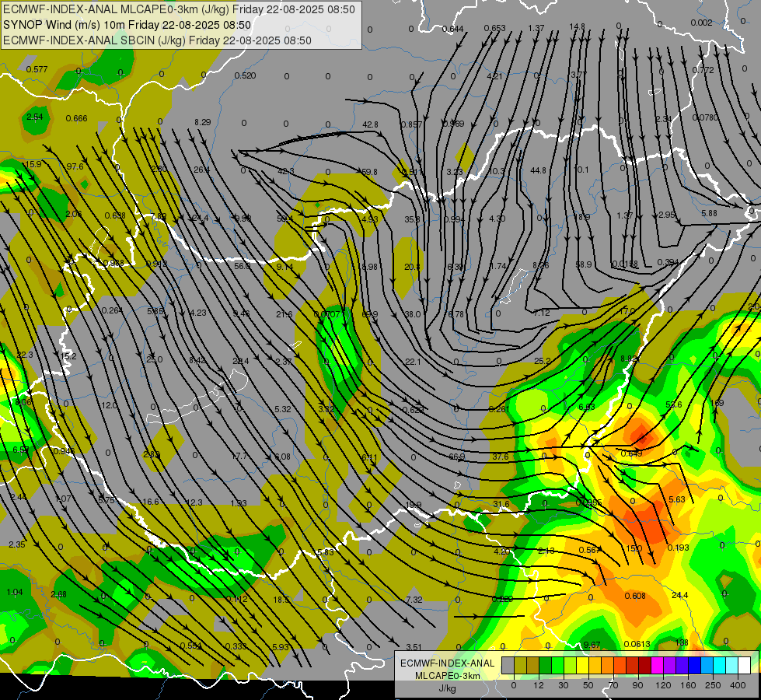Select the legend title ECMWF-INDEX-ANAL
Image resolution: width=761 pixels, height=700 pixels.
(447, 663)
